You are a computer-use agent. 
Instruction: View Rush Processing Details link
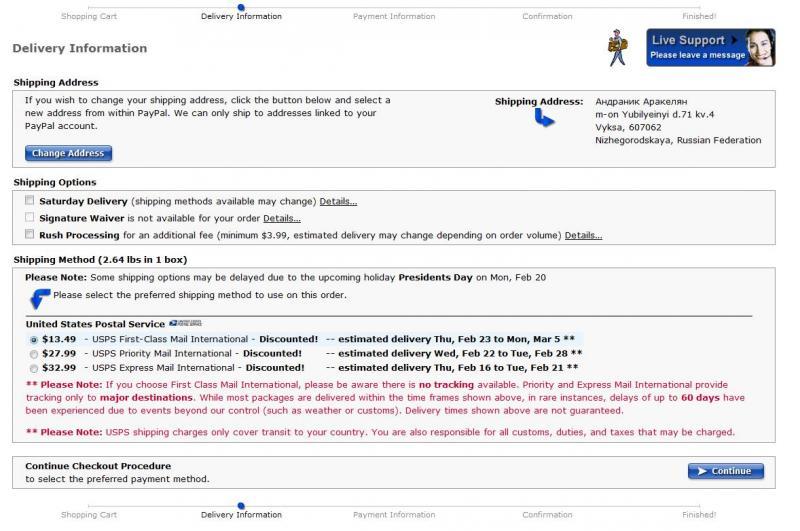[x=583, y=236]
